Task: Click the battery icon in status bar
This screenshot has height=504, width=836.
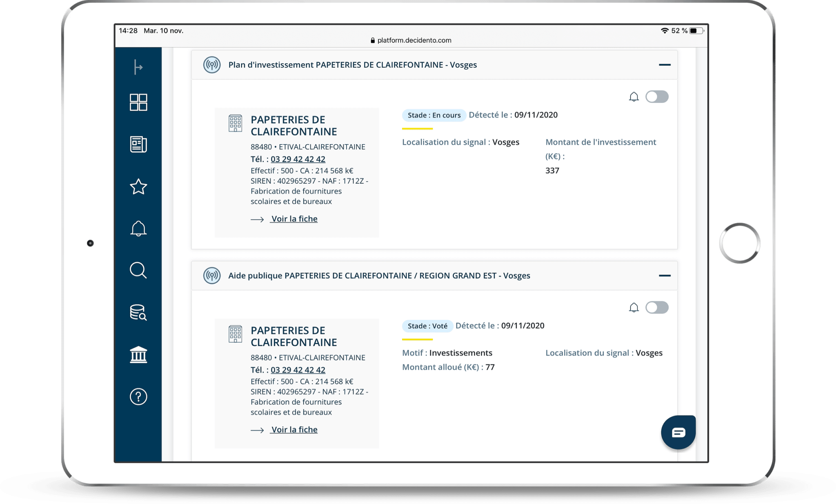Action: coord(697,31)
